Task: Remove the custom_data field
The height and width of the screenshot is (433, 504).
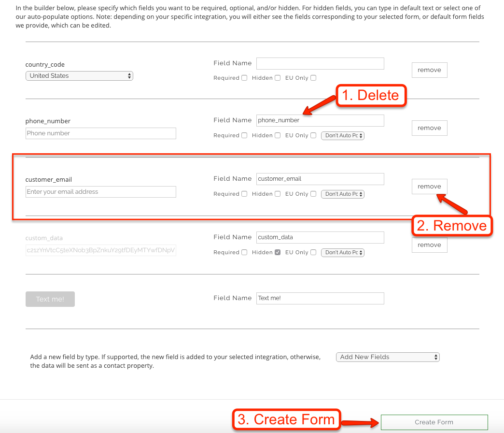Action: (430, 245)
